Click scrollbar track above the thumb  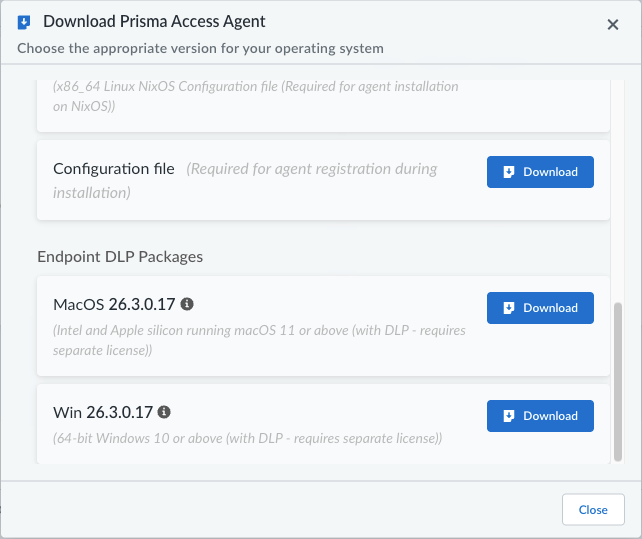(618, 190)
